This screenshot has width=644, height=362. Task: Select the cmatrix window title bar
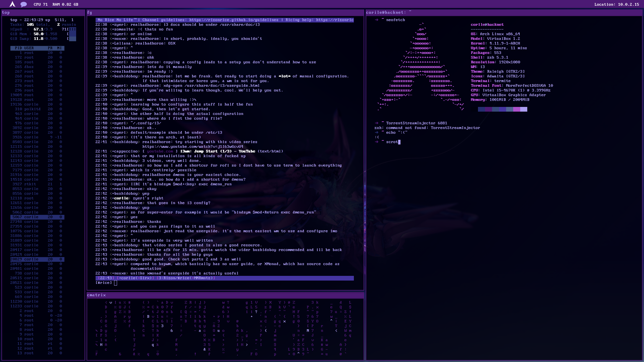coord(225,295)
